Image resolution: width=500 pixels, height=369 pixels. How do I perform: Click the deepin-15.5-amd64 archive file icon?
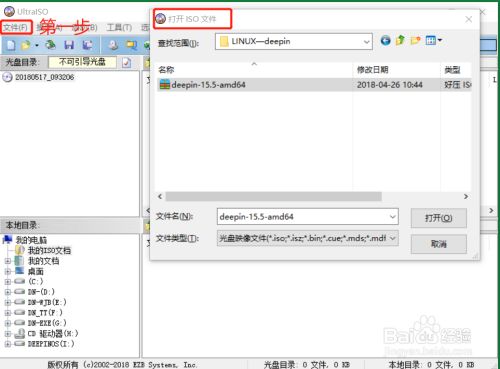pos(165,85)
